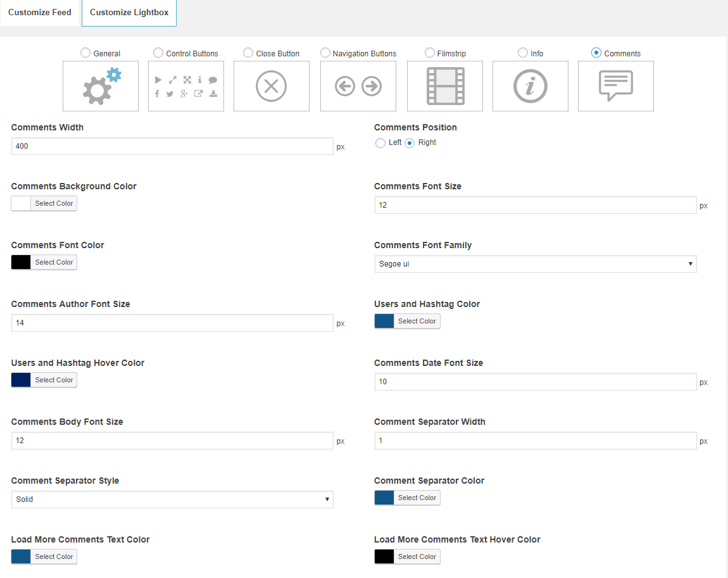
Task: Open the Comments Font Family dropdown
Action: [x=536, y=264]
